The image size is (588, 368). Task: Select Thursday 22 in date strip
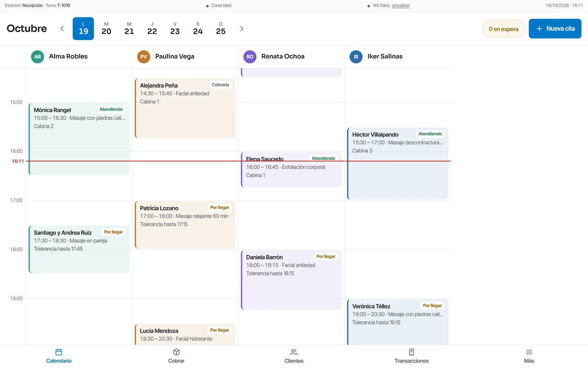click(x=152, y=29)
